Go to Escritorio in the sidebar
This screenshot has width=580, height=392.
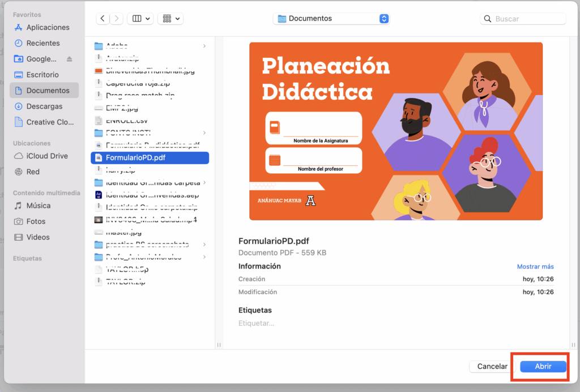tap(42, 75)
